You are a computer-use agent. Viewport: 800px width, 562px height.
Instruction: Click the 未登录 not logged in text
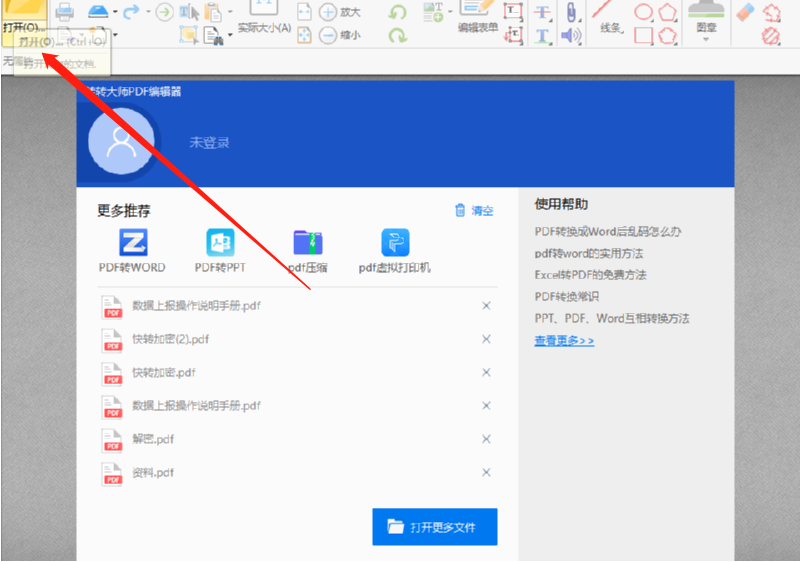point(209,142)
